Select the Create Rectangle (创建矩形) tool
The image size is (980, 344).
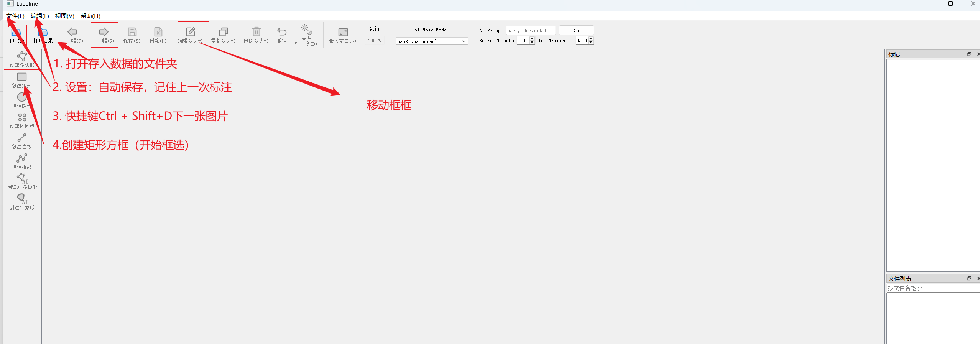click(22, 80)
